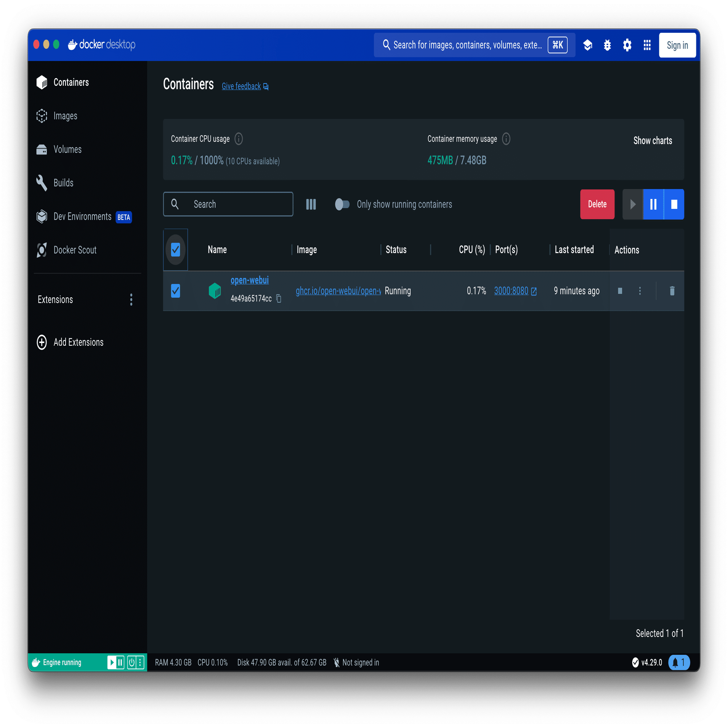Open the Images sidebar section
Viewport: 728px width, 728px height.
pyautogui.click(x=88, y=116)
